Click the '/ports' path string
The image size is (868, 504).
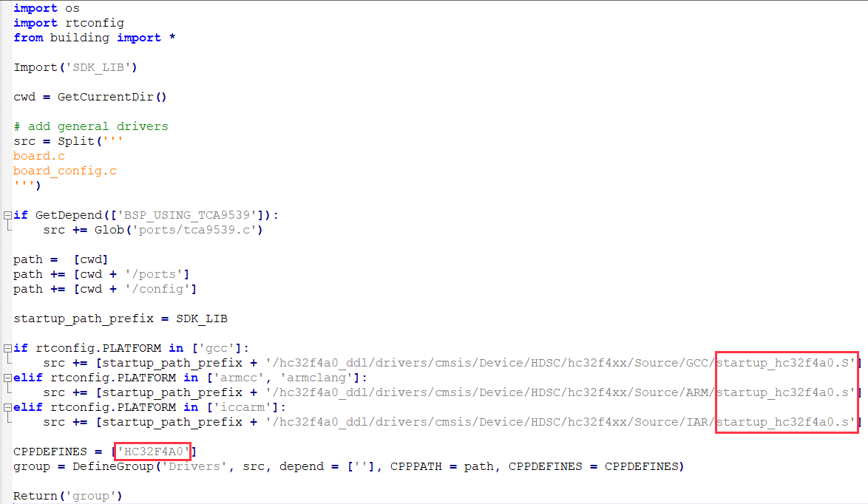(x=153, y=274)
